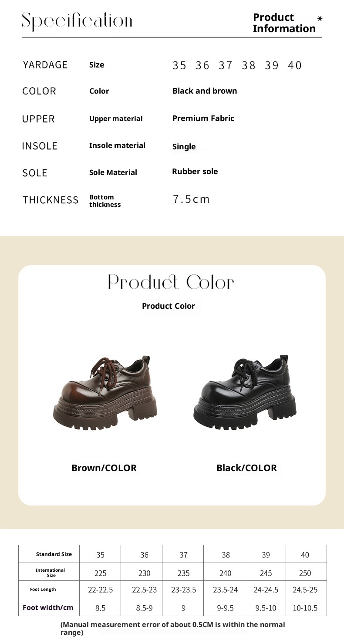Image resolution: width=344 pixels, height=644 pixels.
Task: Click the Product Information heading
Action: click(284, 23)
